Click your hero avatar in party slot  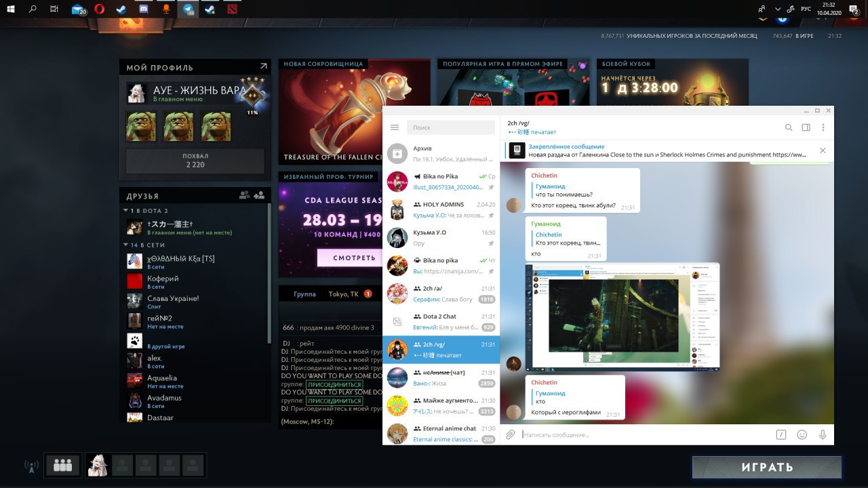pos(98,466)
